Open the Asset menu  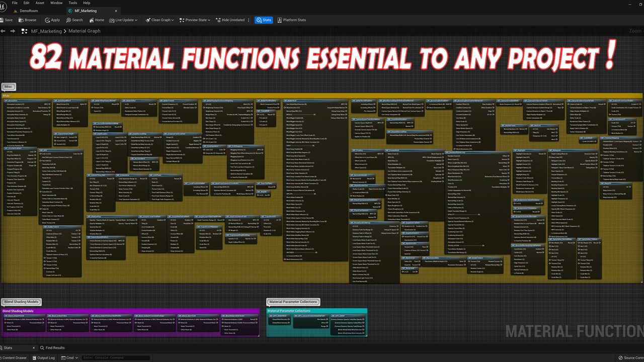click(x=40, y=3)
